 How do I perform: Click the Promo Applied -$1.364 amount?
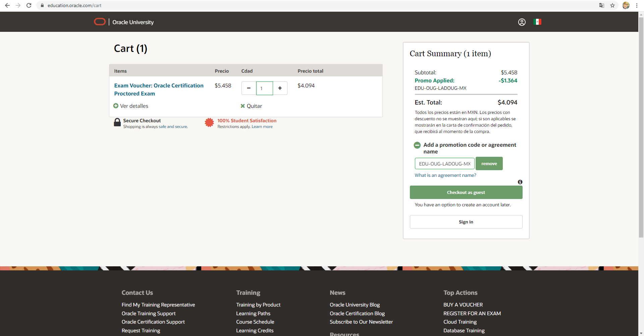[x=508, y=81]
